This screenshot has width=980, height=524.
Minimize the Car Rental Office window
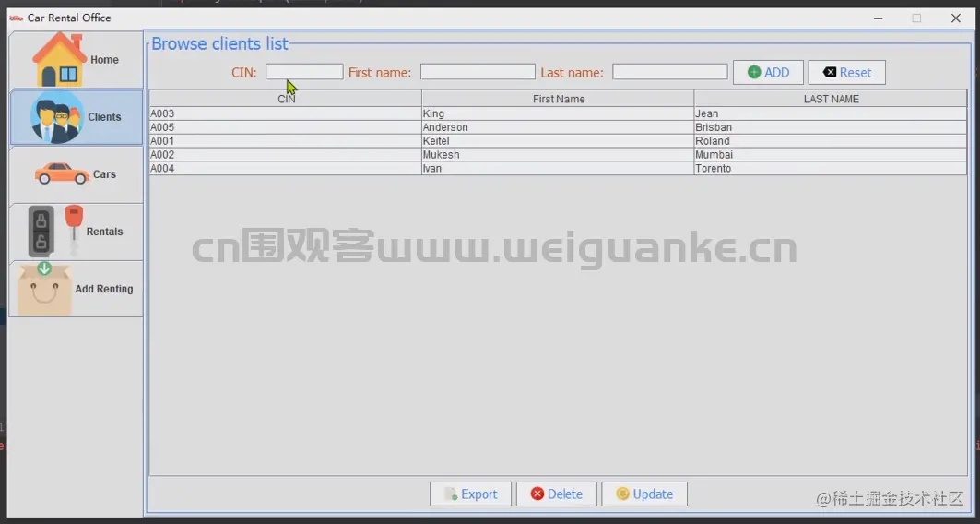point(878,18)
